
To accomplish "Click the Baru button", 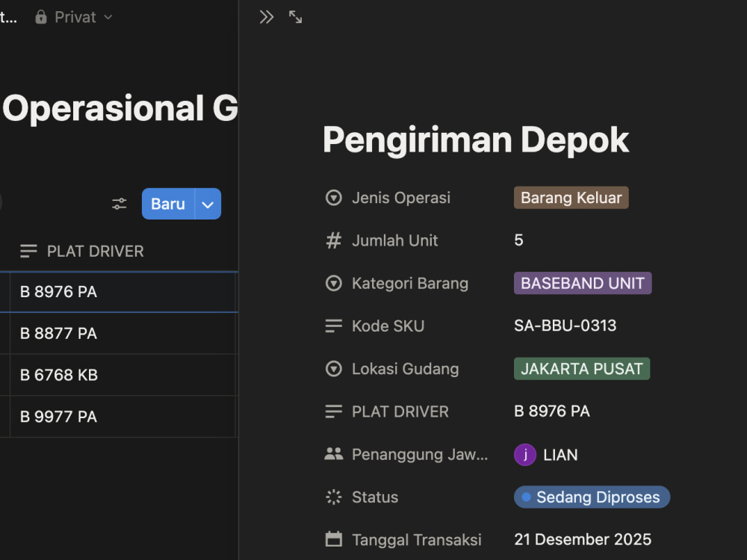I will [167, 204].
